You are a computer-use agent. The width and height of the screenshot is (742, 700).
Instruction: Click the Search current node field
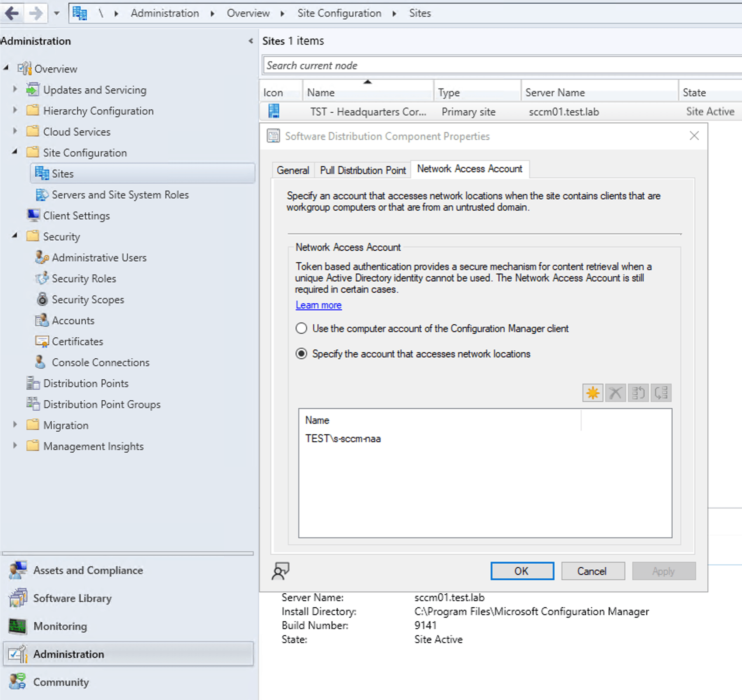click(502, 65)
